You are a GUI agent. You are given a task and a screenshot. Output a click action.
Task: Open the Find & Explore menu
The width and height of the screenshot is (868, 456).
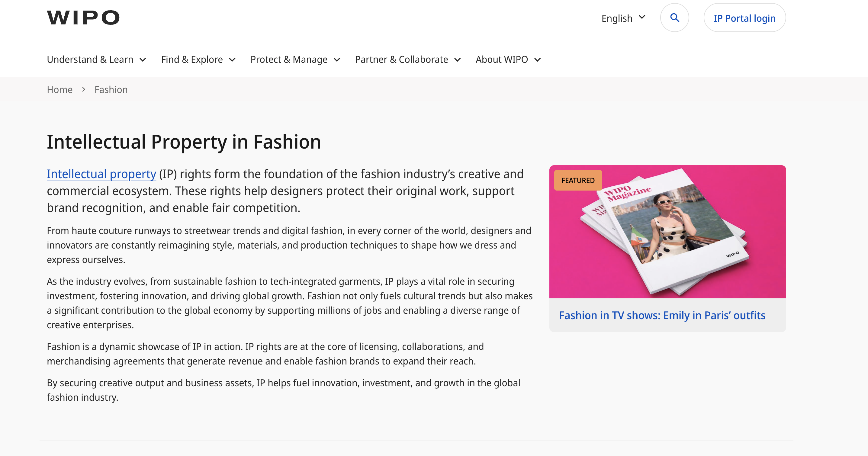point(198,60)
